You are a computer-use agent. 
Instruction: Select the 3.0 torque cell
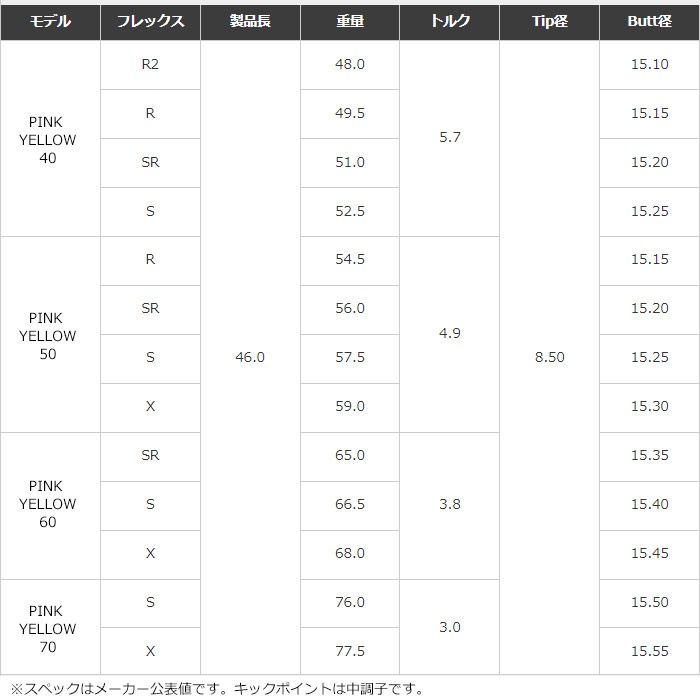click(450, 627)
